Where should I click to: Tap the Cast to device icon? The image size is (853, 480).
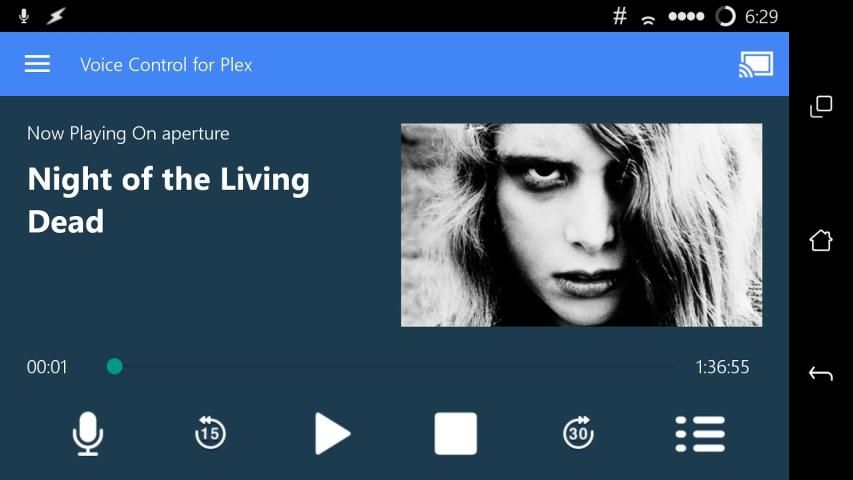[755, 65]
